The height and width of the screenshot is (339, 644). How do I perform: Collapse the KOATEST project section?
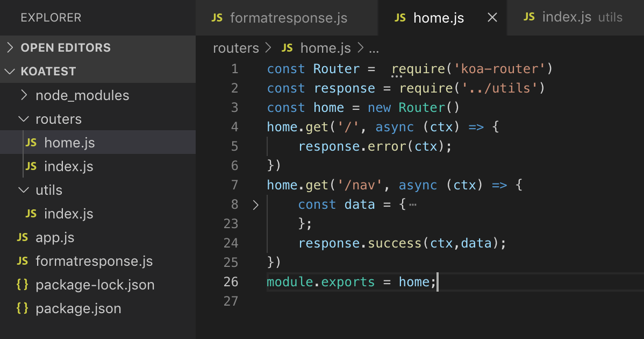click(x=10, y=71)
